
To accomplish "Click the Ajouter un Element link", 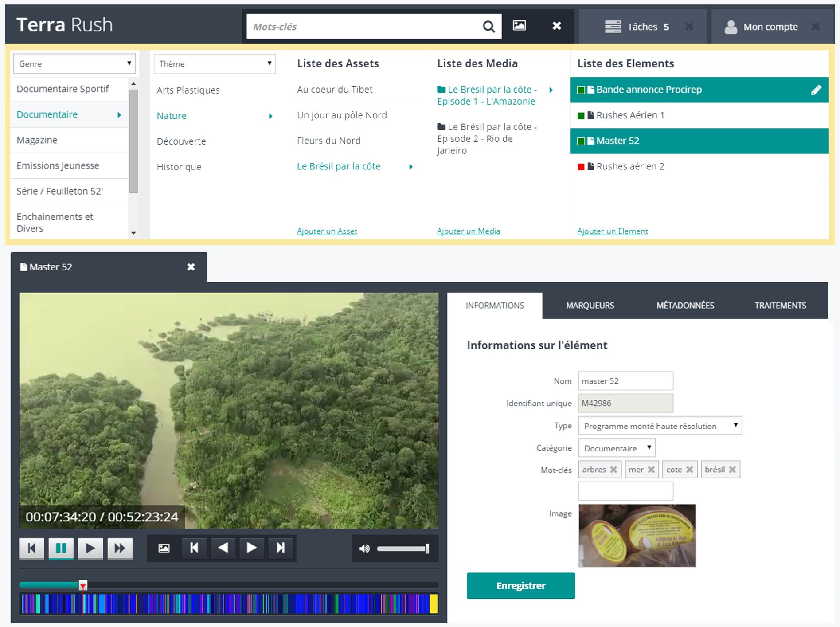I will click(612, 231).
